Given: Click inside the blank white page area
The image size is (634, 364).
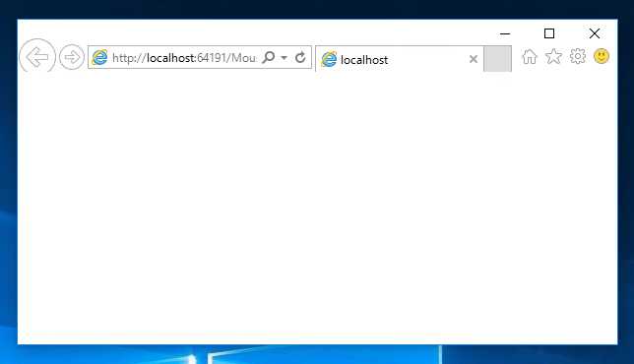Looking at the screenshot, I should (x=317, y=208).
